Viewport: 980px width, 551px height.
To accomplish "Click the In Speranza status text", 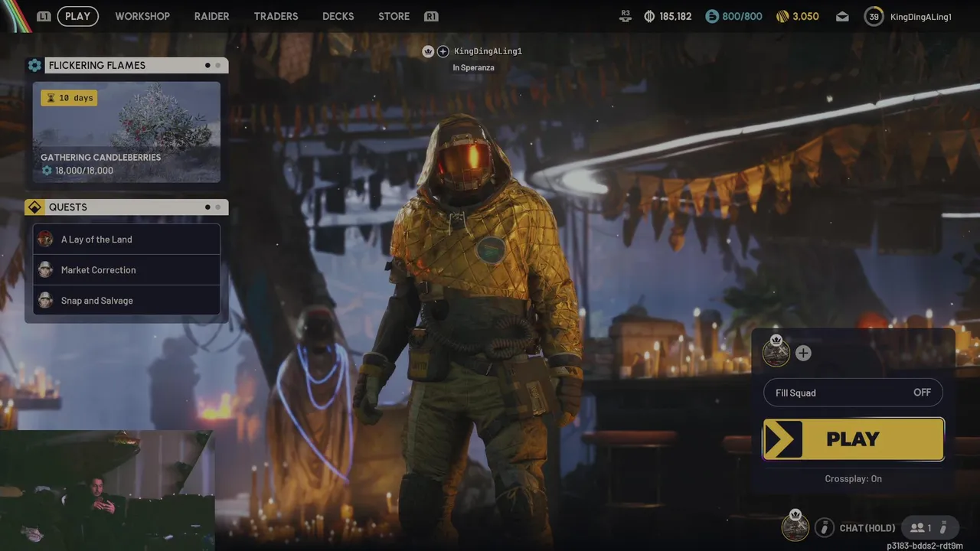I will pos(473,67).
